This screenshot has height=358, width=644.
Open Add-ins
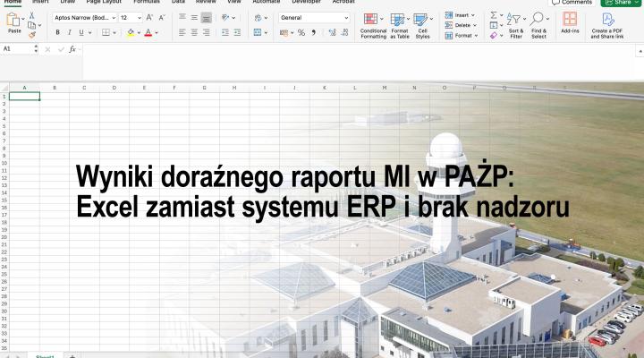[570, 22]
